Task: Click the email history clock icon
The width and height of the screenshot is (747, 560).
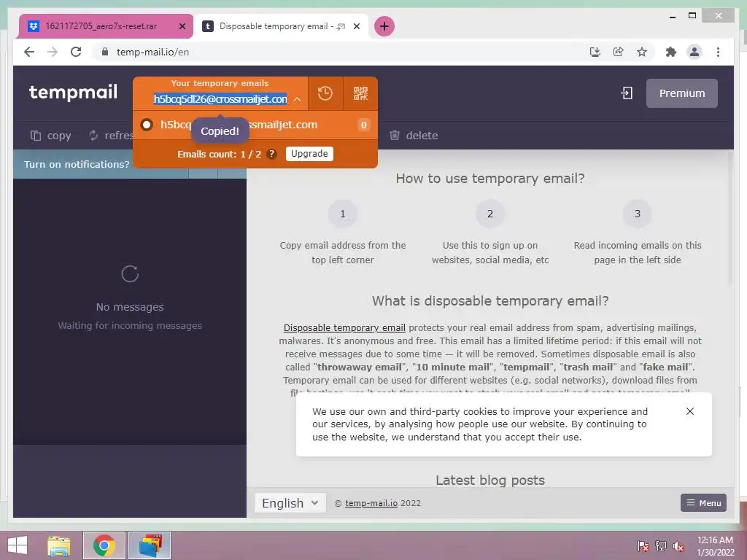Action: click(x=325, y=93)
